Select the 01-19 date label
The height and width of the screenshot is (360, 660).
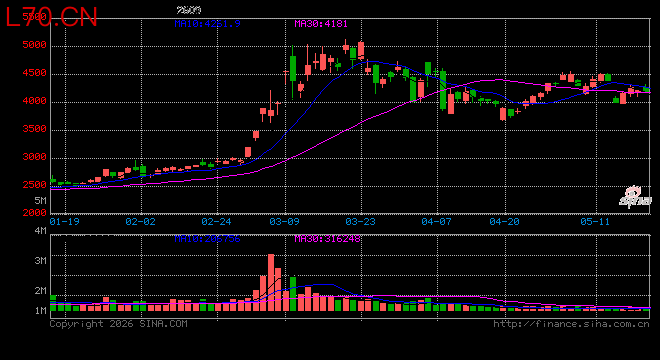(64, 221)
